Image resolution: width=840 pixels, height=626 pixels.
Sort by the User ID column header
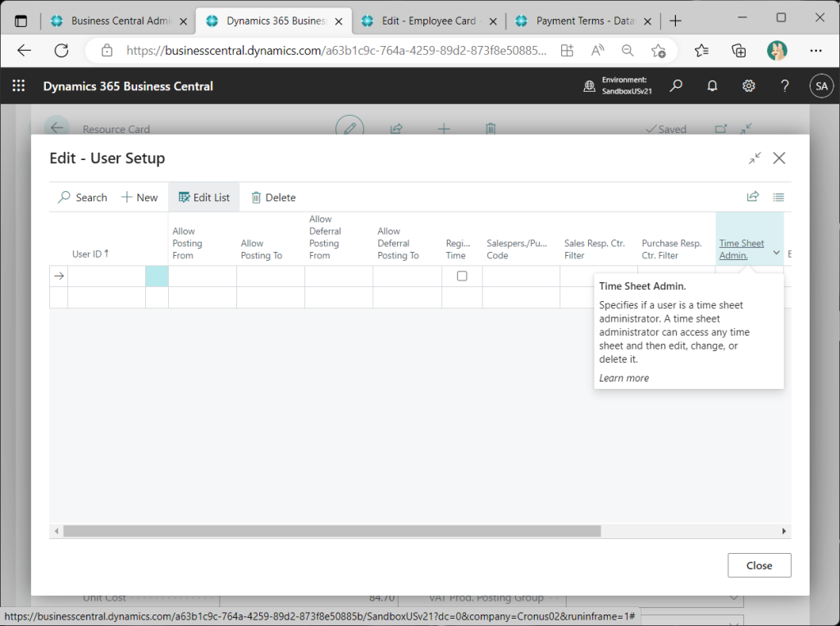click(90, 254)
